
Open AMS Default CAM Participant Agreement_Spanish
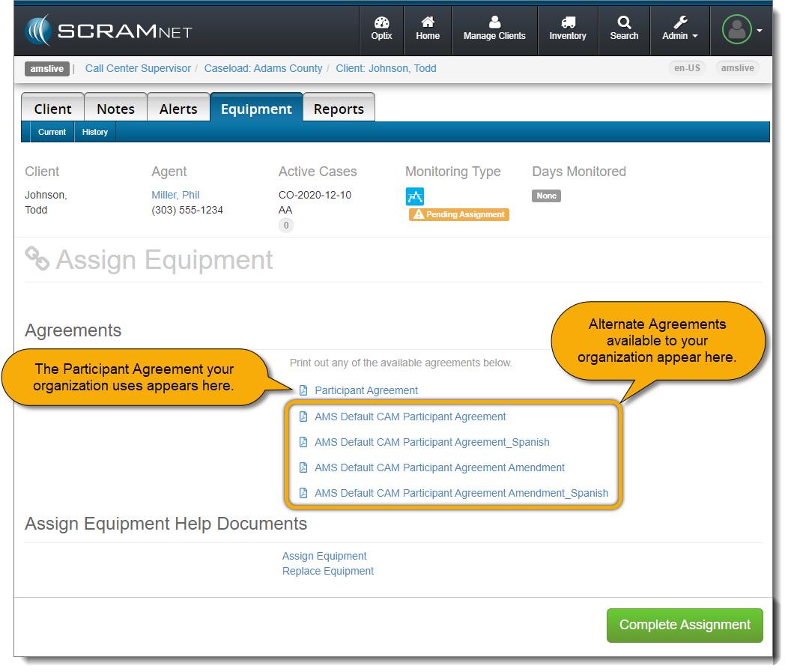click(x=431, y=442)
